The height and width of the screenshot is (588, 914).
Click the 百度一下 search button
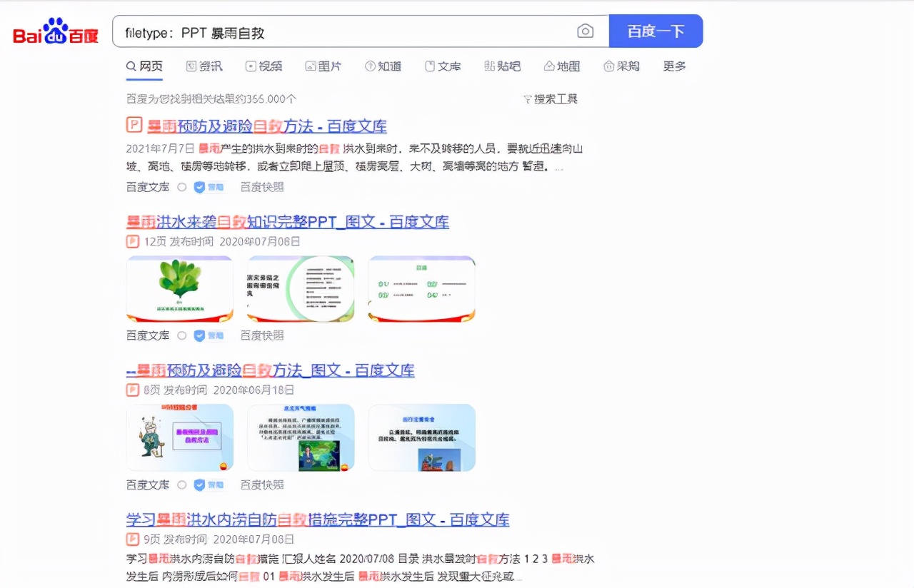point(656,31)
